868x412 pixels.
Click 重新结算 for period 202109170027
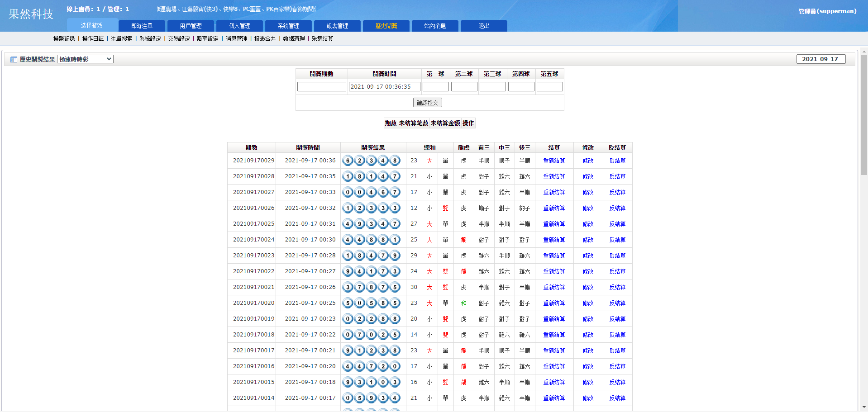tap(554, 192)
